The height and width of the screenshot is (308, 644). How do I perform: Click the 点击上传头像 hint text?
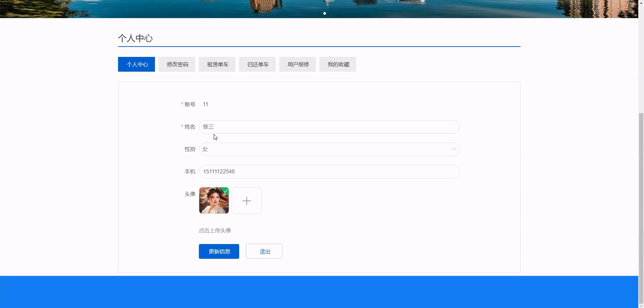215,231
